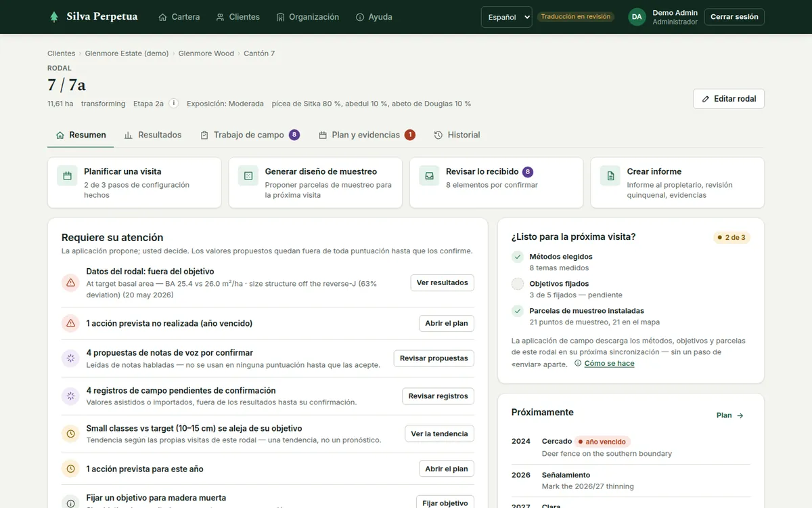Open the Plan y evidencias tab
Screen dimensions: 812x508
pyautogui.click(x=367, y=135)
